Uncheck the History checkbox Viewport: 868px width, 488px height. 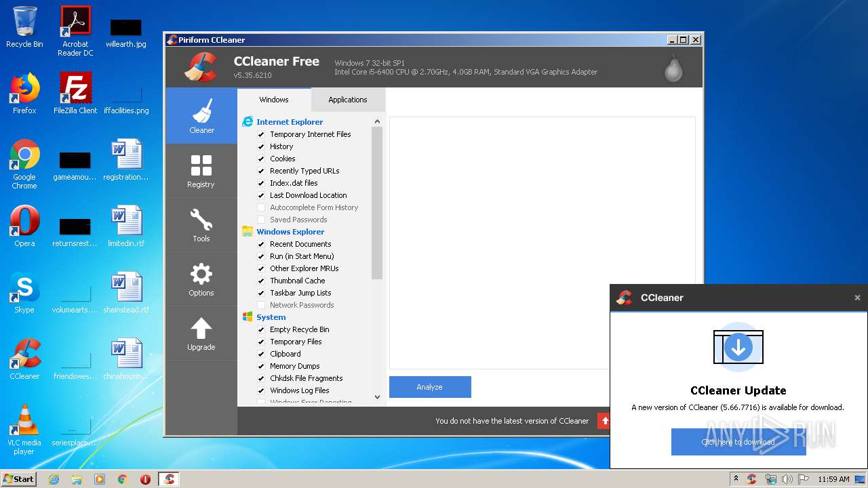(x=261, y=146)
